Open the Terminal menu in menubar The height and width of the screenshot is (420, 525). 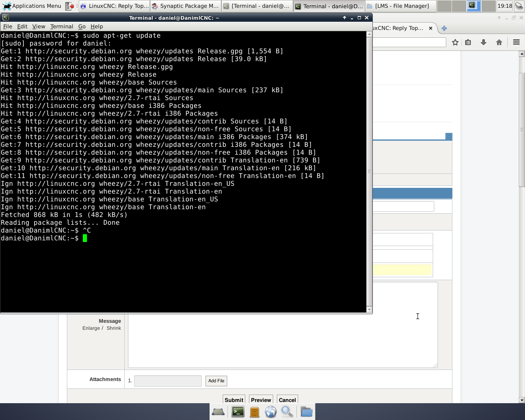[62, 26]
